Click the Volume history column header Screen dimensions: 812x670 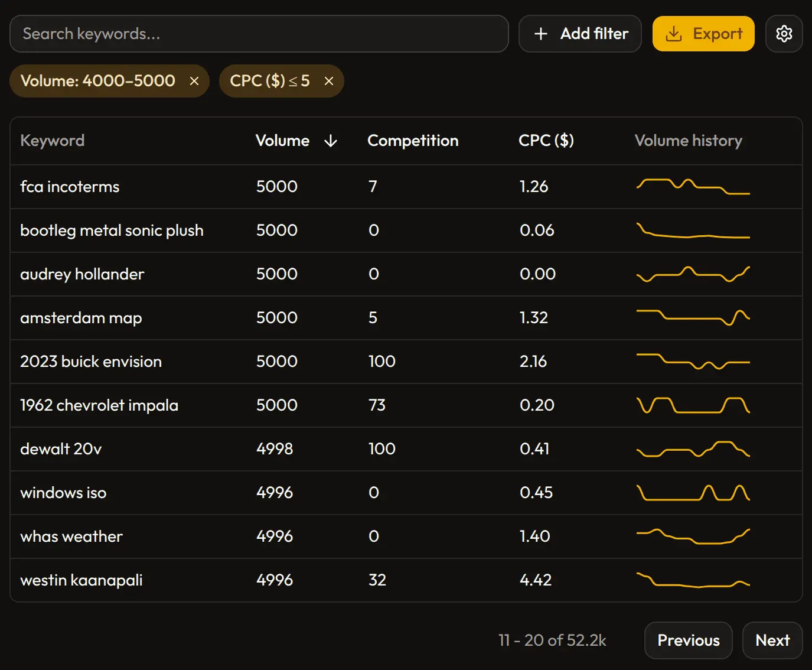tap(688, 141)
